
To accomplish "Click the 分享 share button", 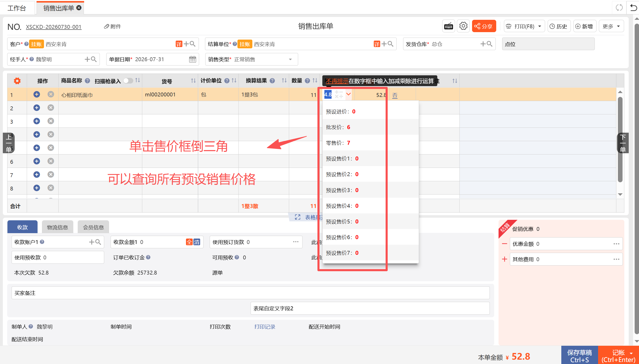I will 484,26.
